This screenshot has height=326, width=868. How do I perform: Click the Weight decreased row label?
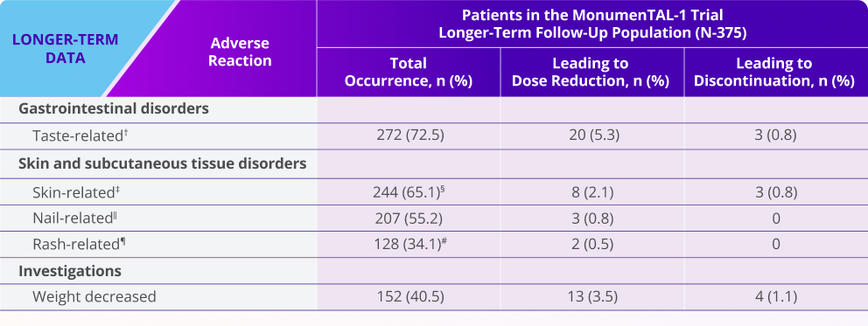(x=94, y=296)
